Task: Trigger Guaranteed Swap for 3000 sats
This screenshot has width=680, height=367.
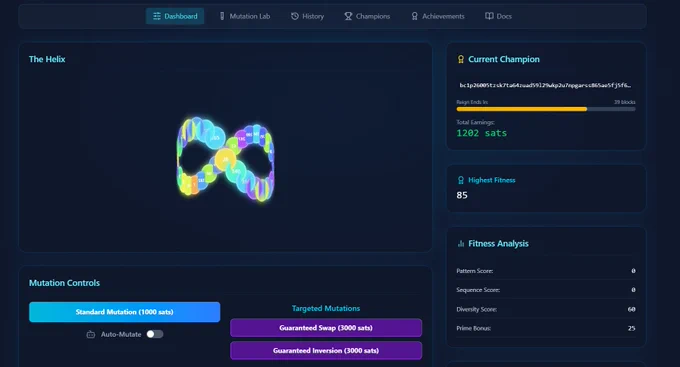Action: pos(326,328)
